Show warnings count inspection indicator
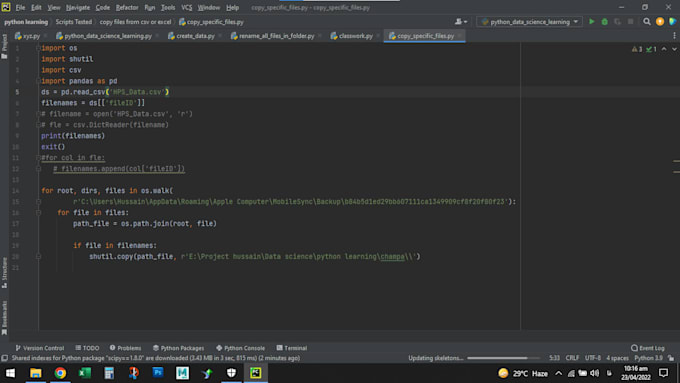680x383 pixels. (x=637, y=49)
